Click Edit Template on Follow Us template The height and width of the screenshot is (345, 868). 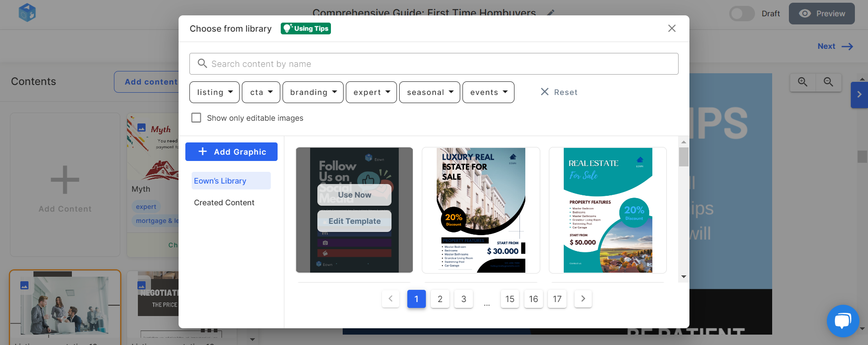click(354, 221)
